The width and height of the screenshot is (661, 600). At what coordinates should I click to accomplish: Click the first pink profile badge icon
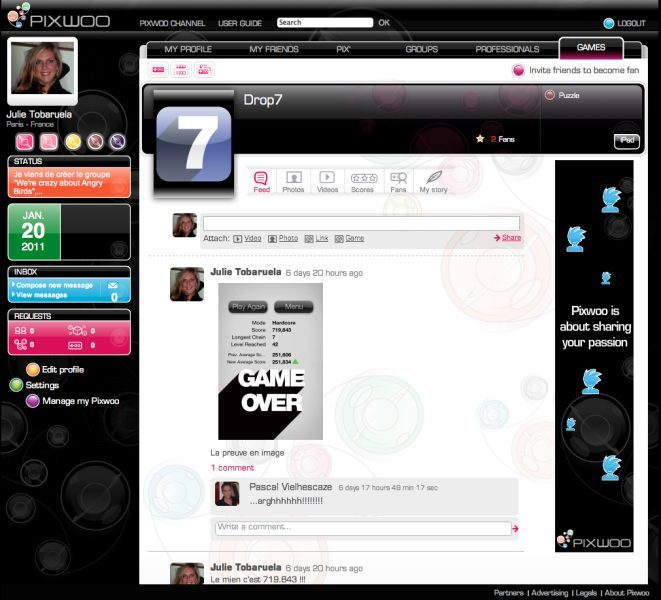(x=25, y=142)
